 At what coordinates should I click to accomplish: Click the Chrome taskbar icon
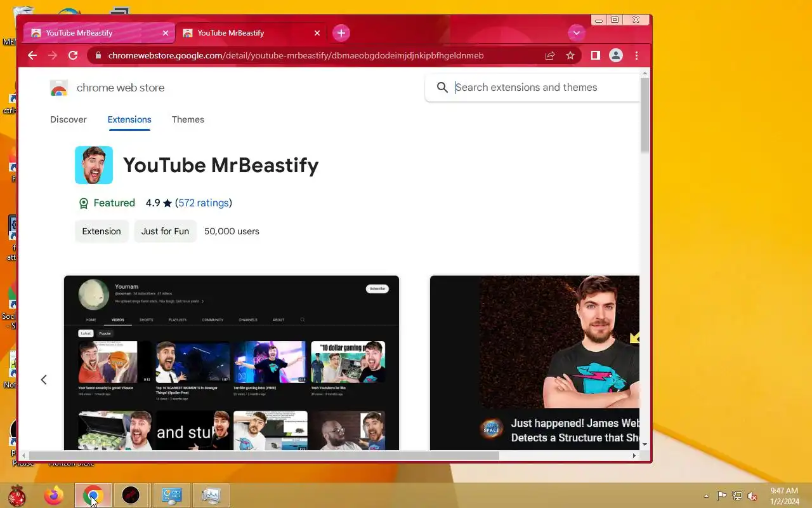93,495
